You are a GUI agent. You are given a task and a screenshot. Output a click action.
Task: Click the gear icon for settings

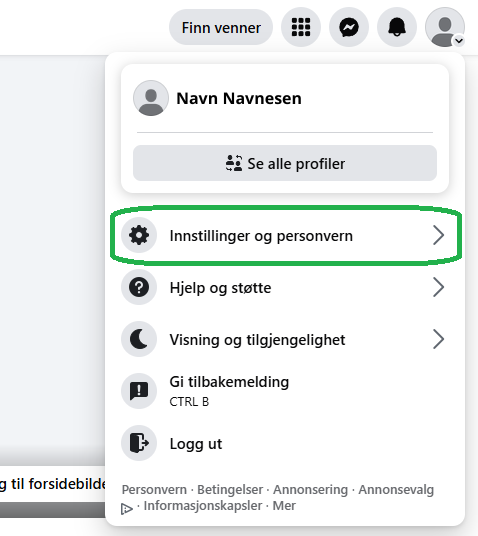point(139,235)
